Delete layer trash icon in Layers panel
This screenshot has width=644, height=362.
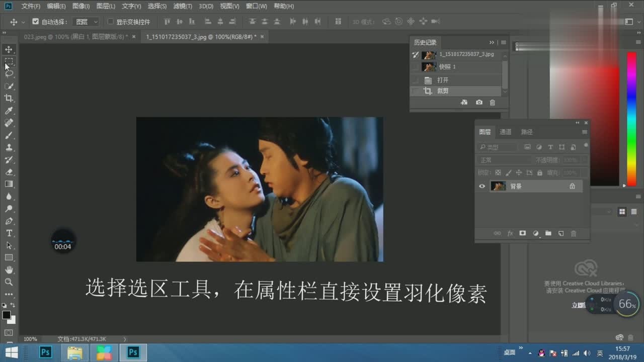click(x=574, y=233)
